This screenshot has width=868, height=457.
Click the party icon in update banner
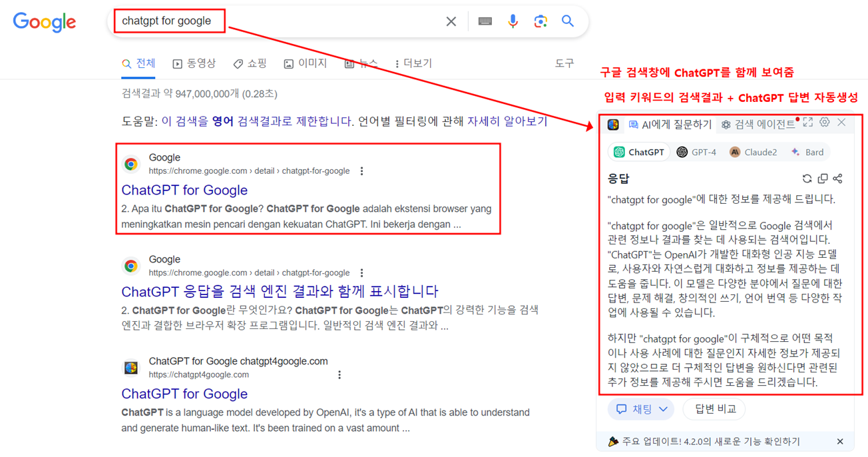(613, 441)
